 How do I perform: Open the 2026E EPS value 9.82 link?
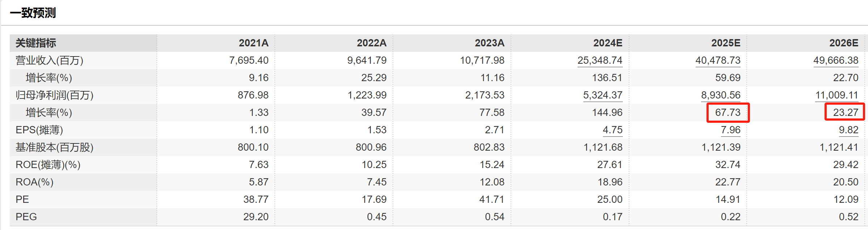(x=848, y=130)
